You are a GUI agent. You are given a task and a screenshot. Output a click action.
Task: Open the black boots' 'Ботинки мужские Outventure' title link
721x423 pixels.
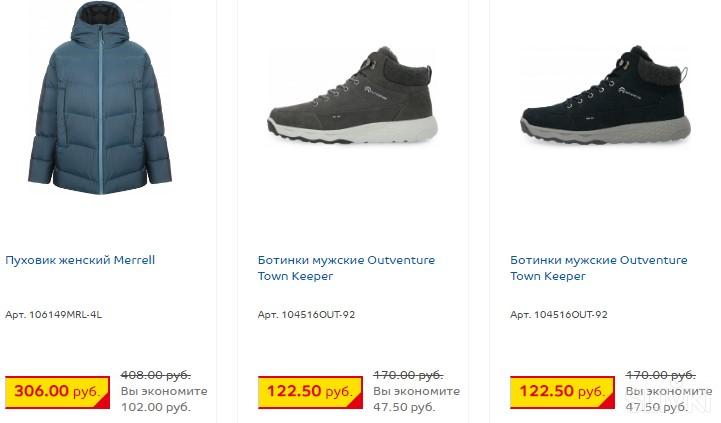[598, 260]
